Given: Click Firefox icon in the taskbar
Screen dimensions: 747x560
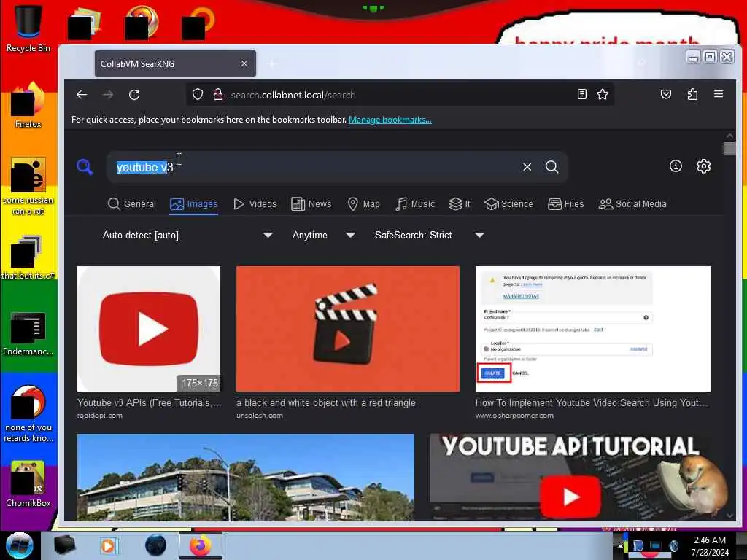Looking at the screenshot, I should pos(201,545).
